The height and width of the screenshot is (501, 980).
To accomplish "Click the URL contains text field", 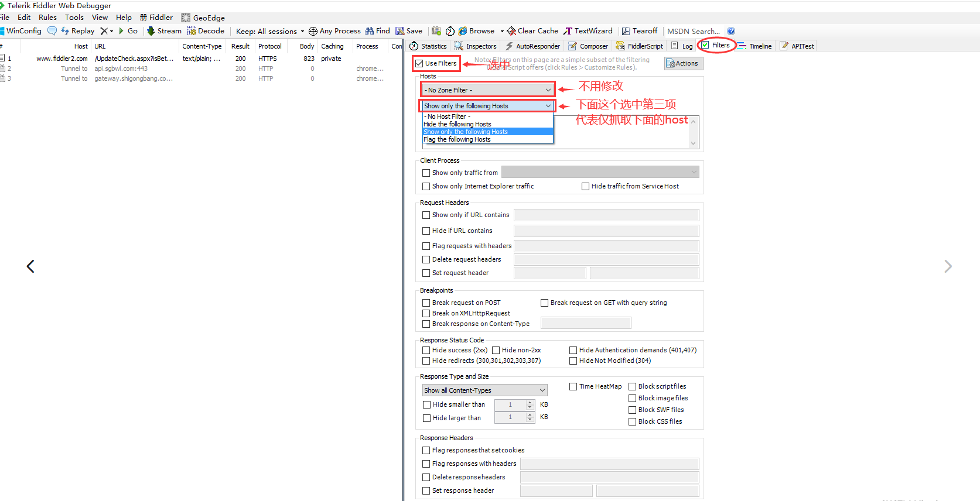I will pos(606,215).
